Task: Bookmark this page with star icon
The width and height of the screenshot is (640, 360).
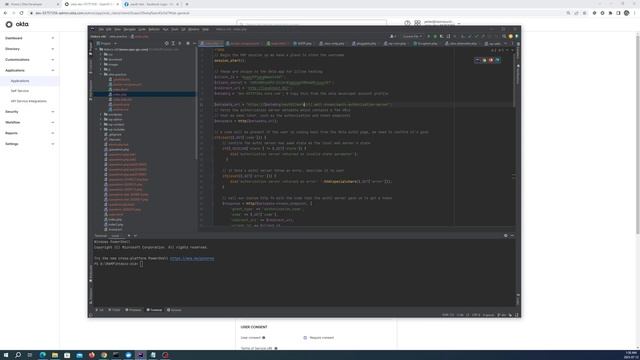Action: click(584, 13)
